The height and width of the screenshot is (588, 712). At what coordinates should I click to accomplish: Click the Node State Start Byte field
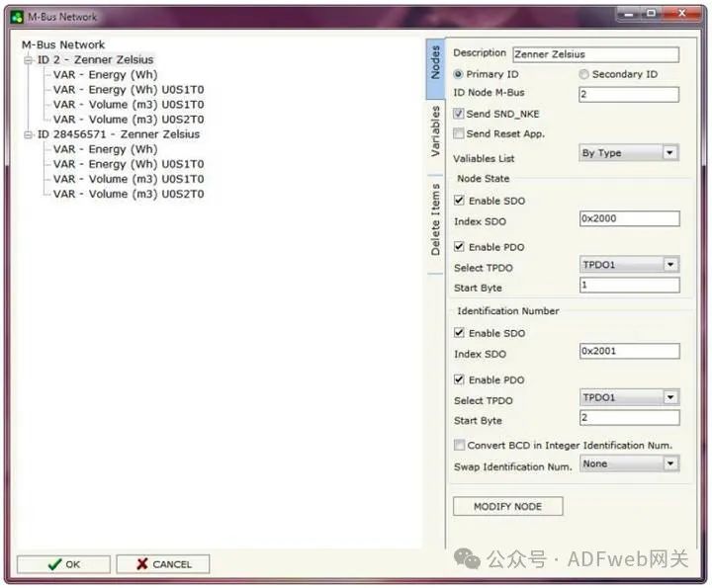pos(629,285)
